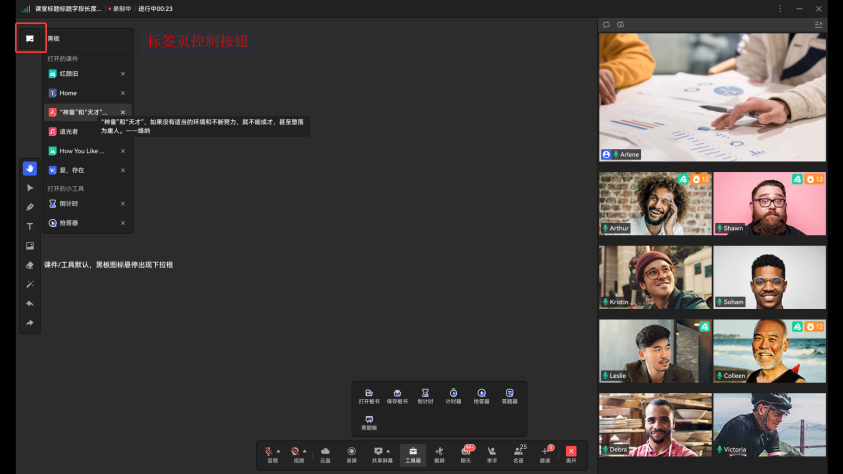Open the video panel layout icon
843x474 pixels.
(x=818, y=25)
